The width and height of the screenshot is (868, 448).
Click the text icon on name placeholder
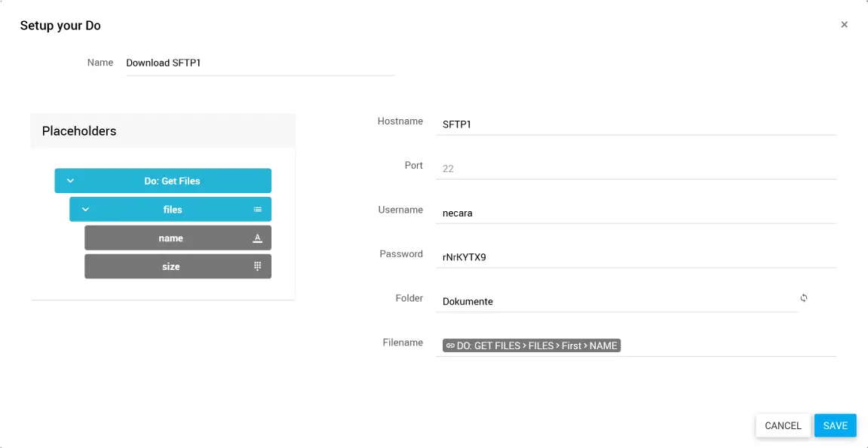(257, 238)
